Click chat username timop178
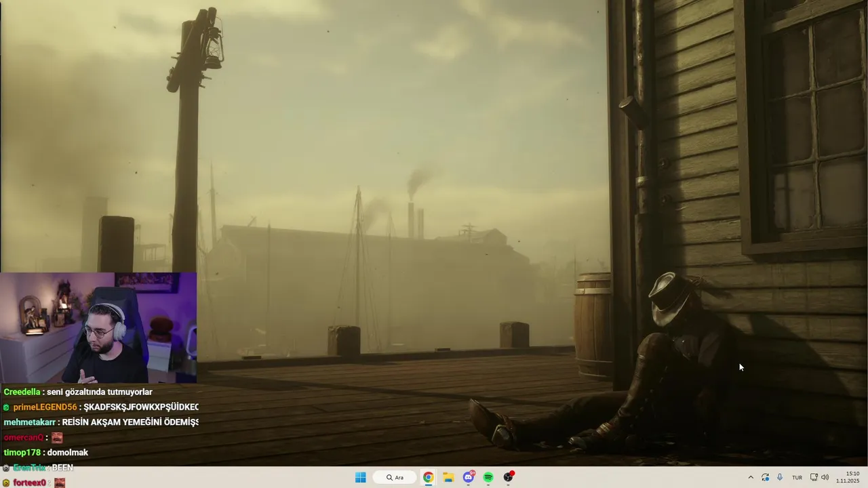This screenshot has width=868, height=488. click(x=22, y=452)
